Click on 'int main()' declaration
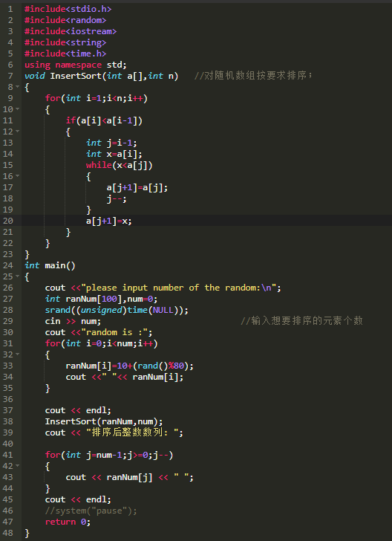This screenshot has height=541, width=392. 50,265
